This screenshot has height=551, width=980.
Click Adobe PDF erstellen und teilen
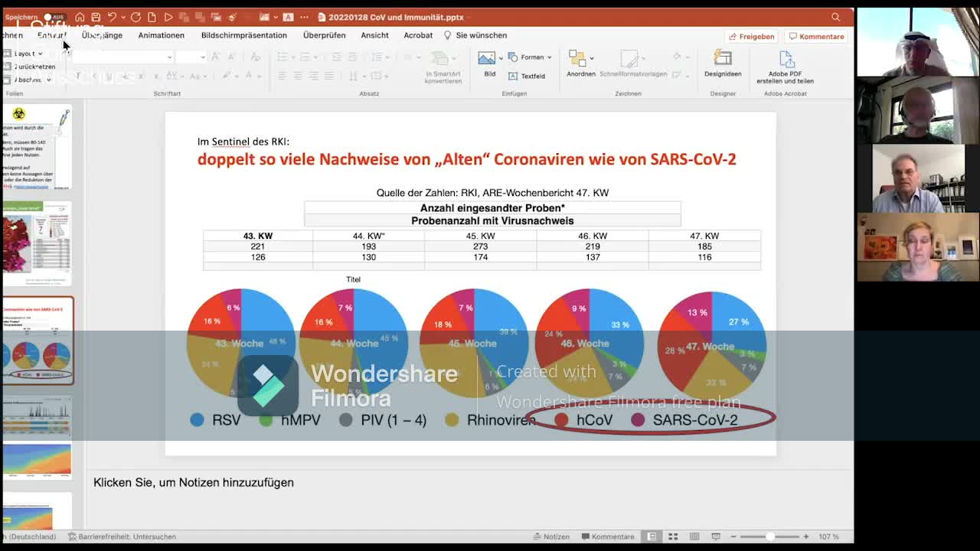pos(785,67)
